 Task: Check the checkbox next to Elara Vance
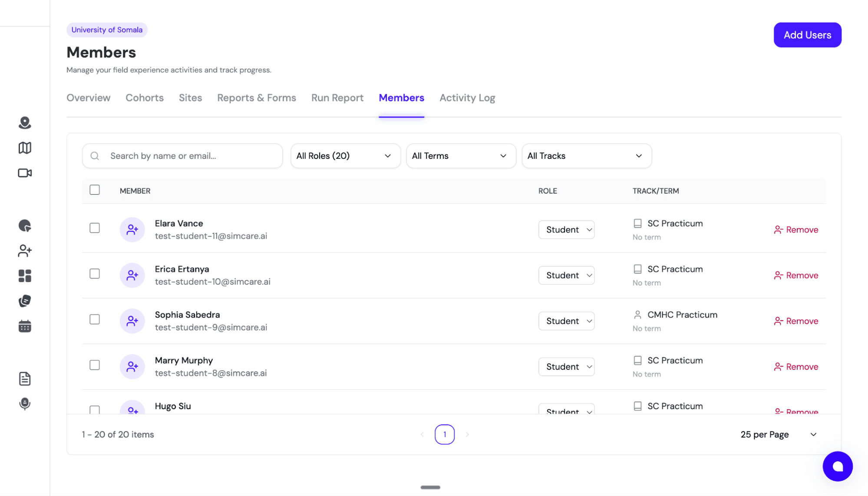[x=94, y=228]
